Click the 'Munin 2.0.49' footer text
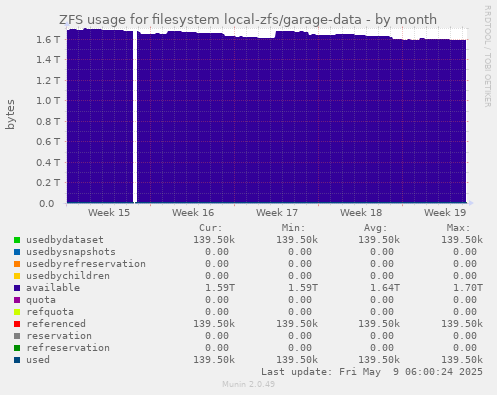The height and width of the screenshot is (395, 497). 248,384
